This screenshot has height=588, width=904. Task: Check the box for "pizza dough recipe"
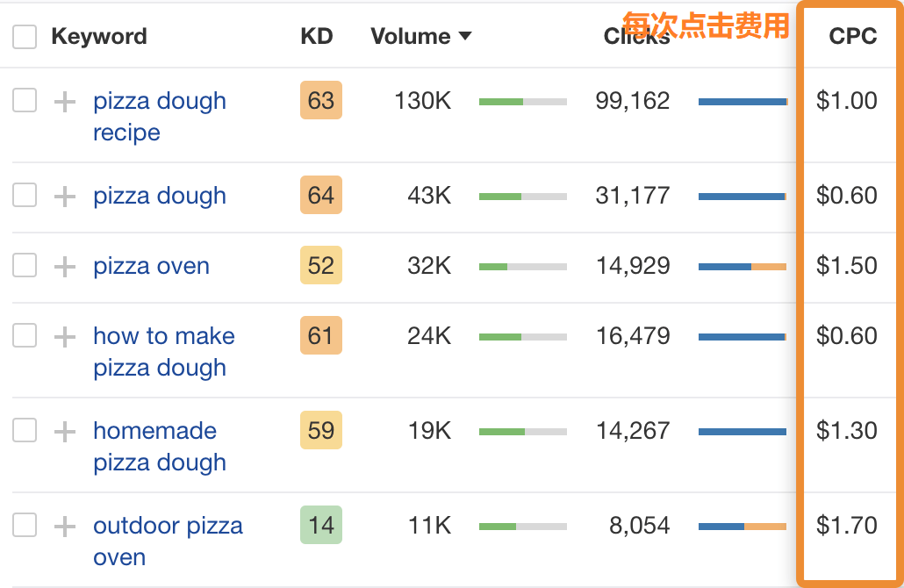point(24,101)
